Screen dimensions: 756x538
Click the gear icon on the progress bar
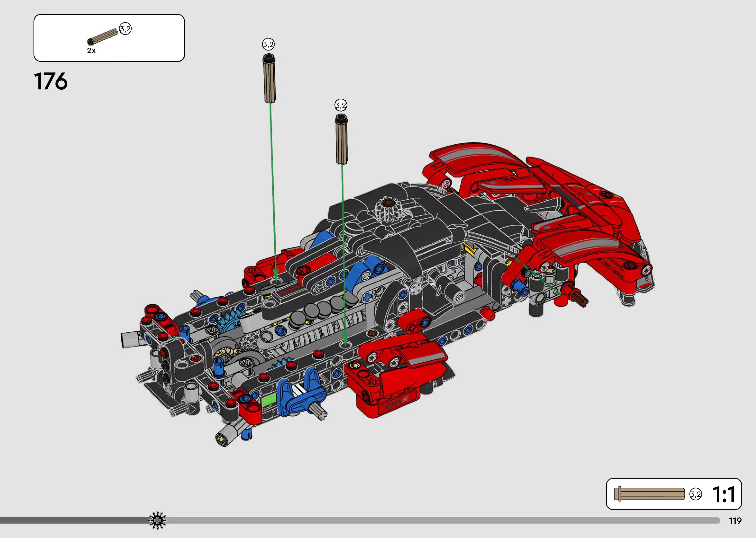(158, 520)
